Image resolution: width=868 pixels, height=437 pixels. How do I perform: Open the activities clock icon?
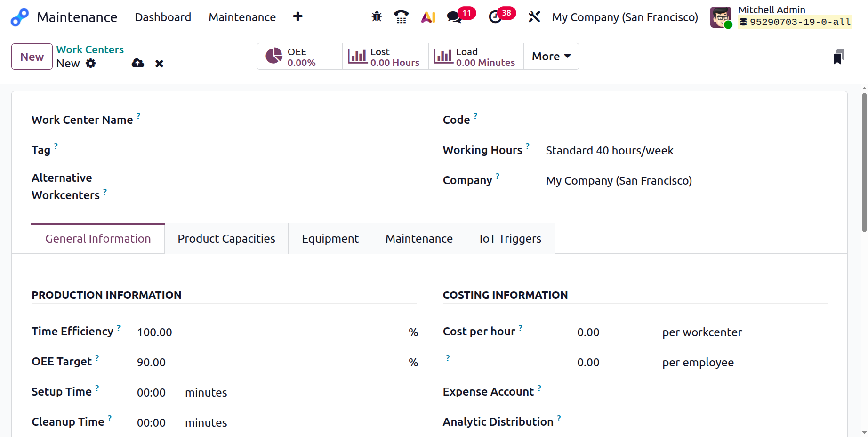(x=495, y=16)
